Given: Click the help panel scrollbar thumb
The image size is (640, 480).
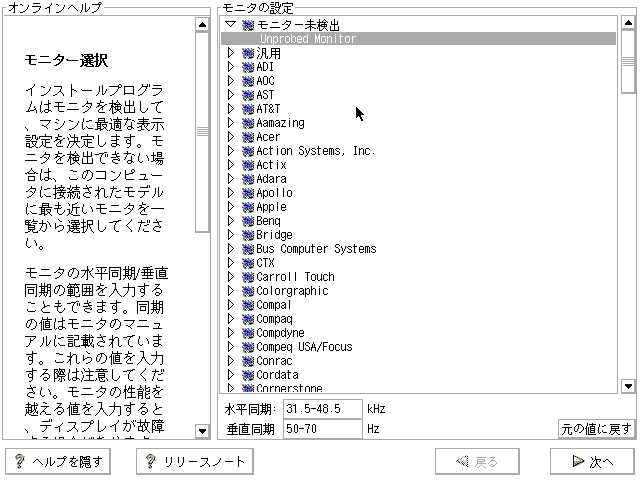Looking at the screenshot, I should pos(202,131).
